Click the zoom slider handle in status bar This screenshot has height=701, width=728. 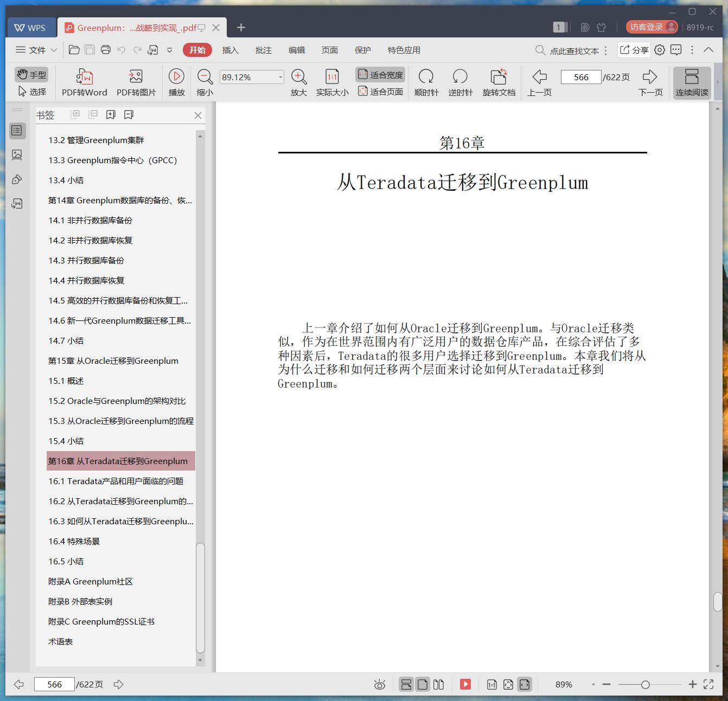pos(645,685)
